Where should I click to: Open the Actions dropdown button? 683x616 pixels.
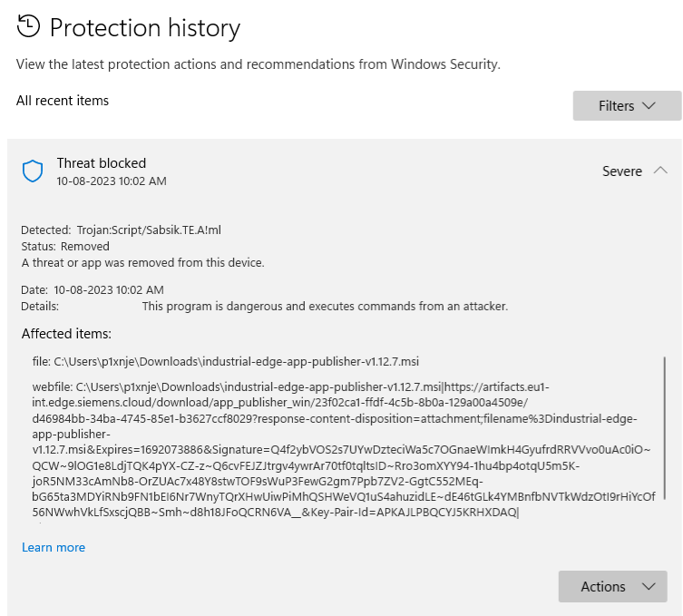(x=612, y=586)
